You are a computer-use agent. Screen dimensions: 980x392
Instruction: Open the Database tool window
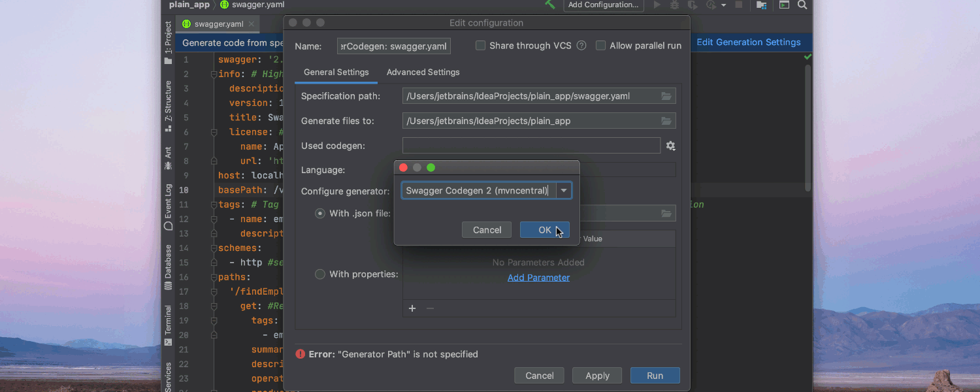pyautogui.click(x=168, y=267)
